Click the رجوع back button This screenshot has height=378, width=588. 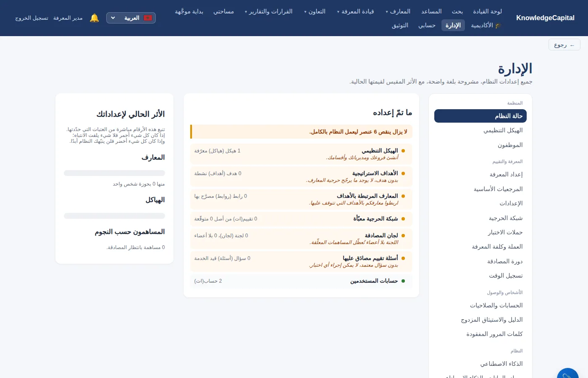point(564,45)
